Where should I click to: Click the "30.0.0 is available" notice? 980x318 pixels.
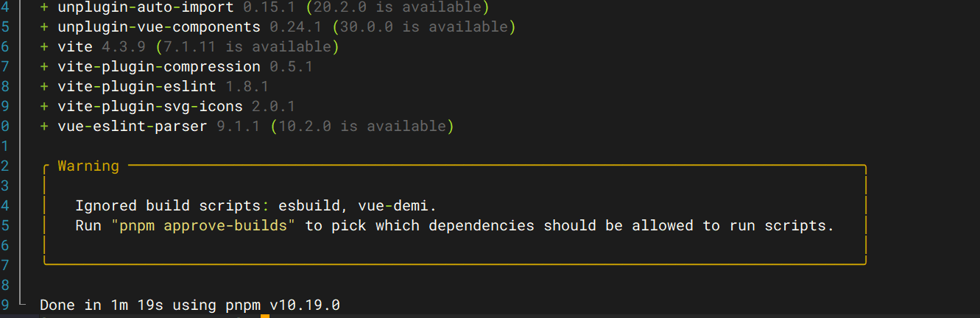(x=423, y=27)
